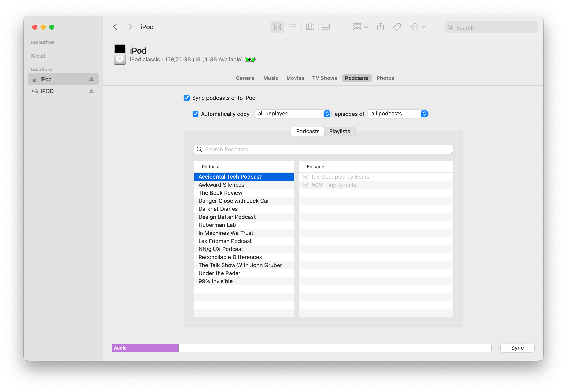Go forward with the right chevron button
The width and height of the screenshot is (567, 392).
(x=130, y=27)
